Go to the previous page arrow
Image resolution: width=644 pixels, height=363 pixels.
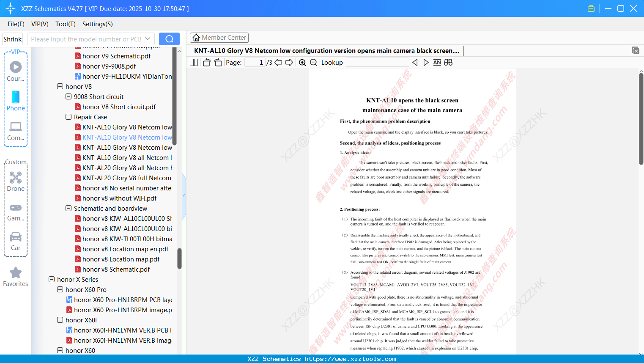tap(278, 63)
